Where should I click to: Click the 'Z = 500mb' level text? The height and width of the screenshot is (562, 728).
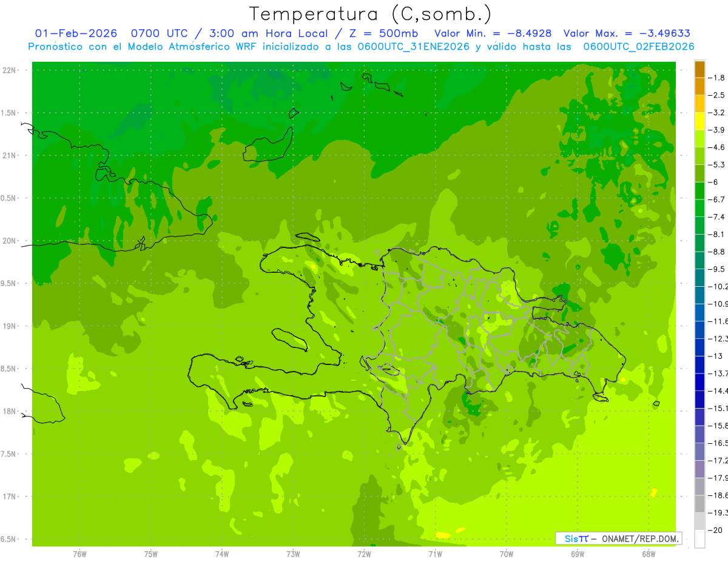pyautogui.click(x=383, y=33)
